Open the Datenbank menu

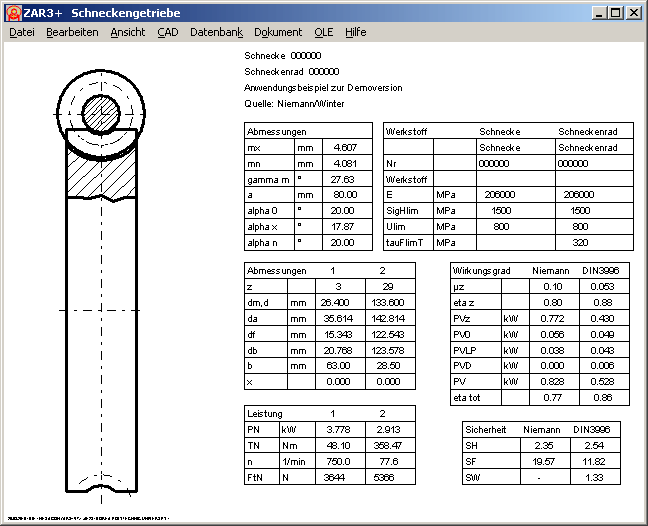[217, 32]
